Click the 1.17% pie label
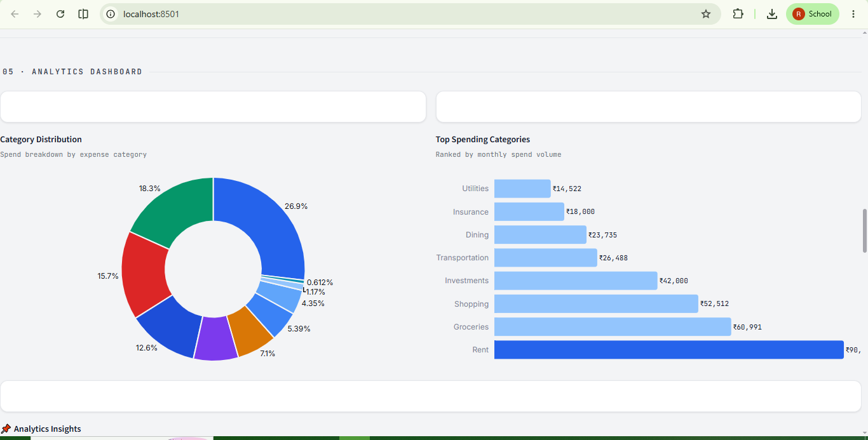868x440 pixels. (x=315, y=292)
